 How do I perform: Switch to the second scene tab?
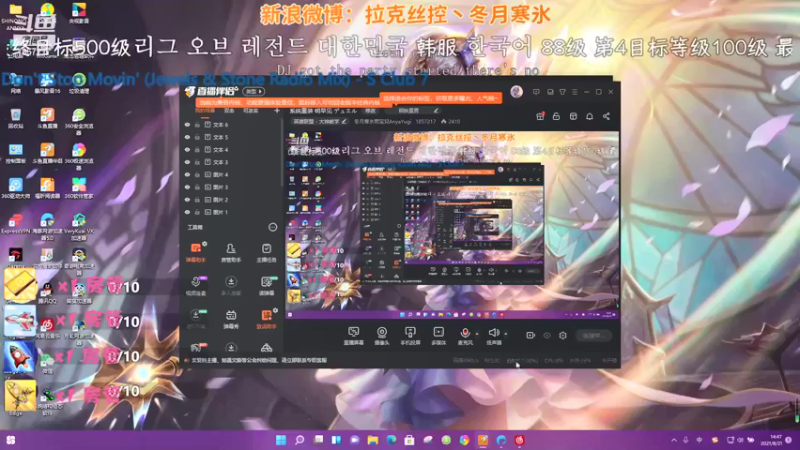point(230,111)
